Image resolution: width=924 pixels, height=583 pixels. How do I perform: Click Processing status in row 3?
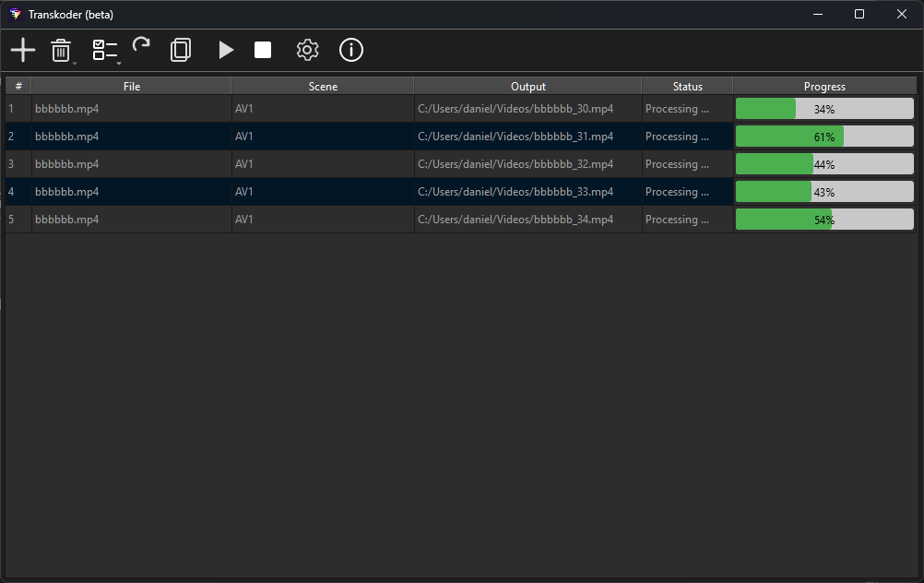(x=688, y=164)
